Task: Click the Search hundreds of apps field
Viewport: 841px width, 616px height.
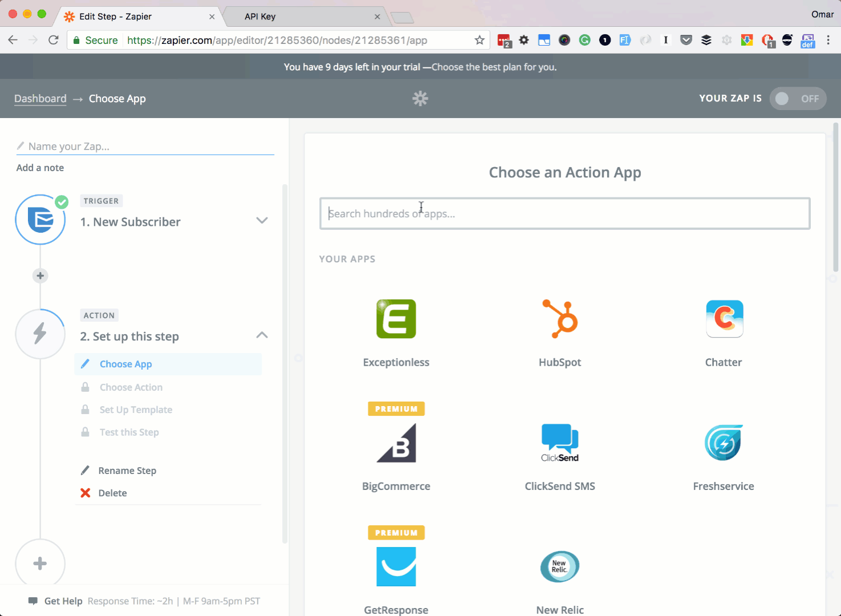Action: point(565,213)
